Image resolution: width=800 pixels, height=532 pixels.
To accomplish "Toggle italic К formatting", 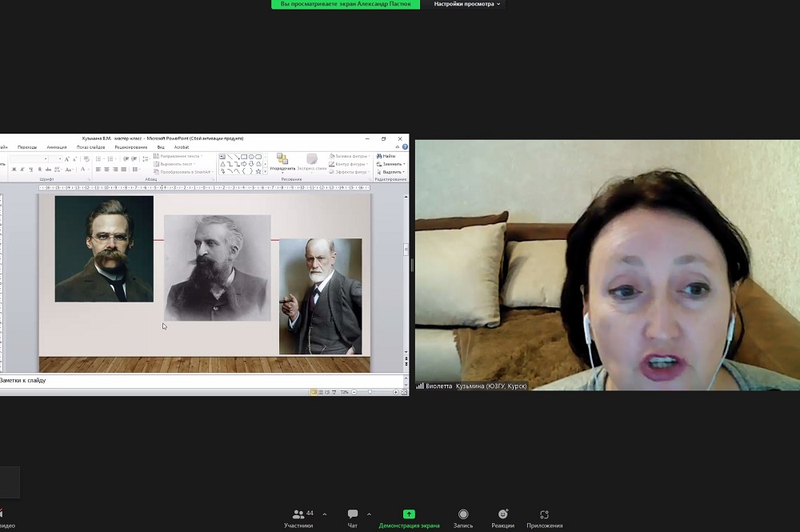I will pos(22,170).
